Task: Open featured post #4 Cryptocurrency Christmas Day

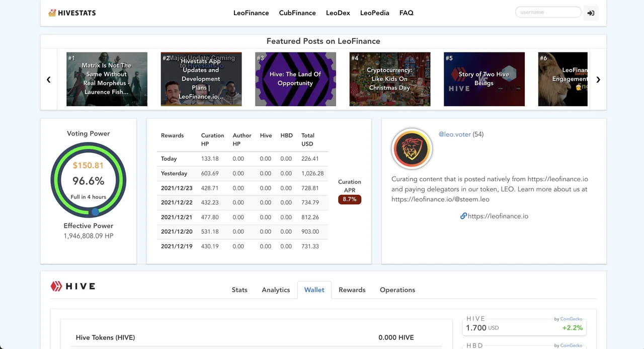Action: pyautogui.click(x=390, y=79)
